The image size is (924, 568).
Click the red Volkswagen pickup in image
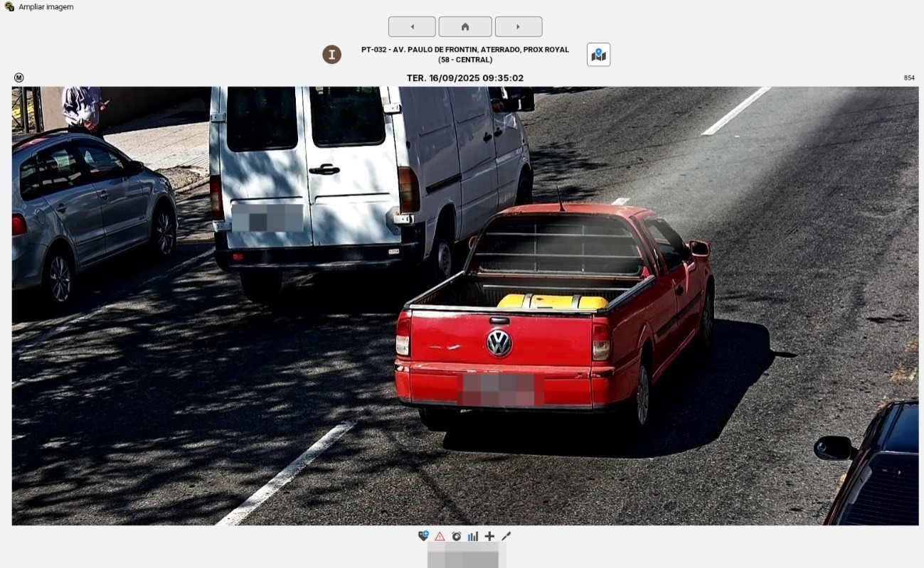[x=555, y=334]
